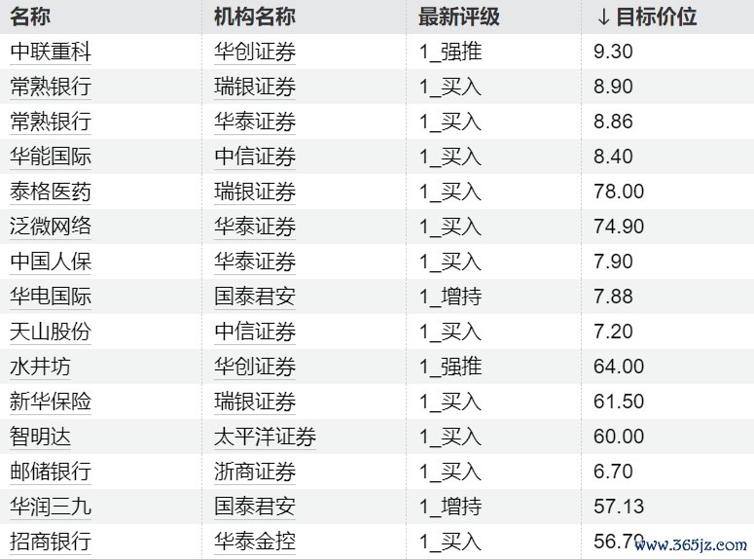The width and height of the screenshot is (754, 560).
Task: Open the 浙商证券 institution link
Action: (254, 472)
